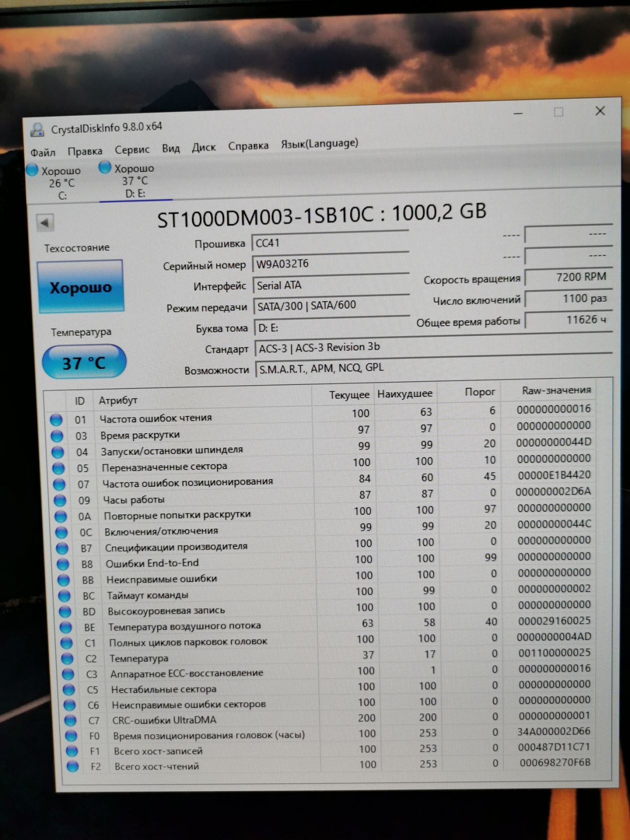This screenshot has height=840, width=630.
Task: Open the Справка menu
Action: coord(248,145)
